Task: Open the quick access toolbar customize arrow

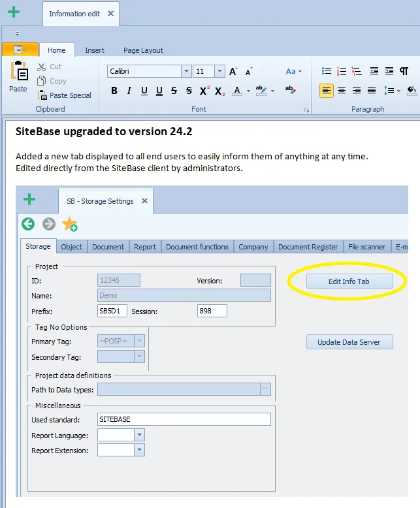Action: click(x=18, y=34)
